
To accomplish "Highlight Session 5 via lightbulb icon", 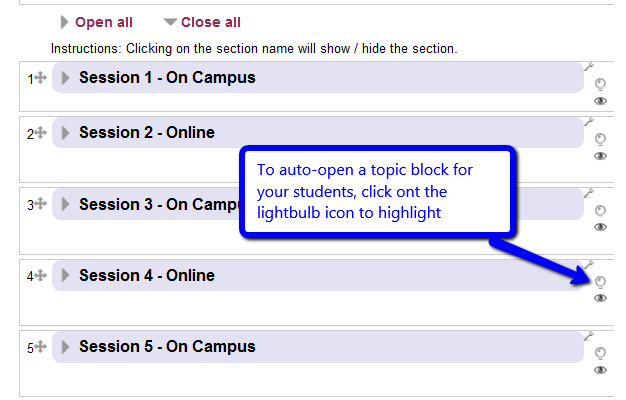I will (x=600, y=353).
